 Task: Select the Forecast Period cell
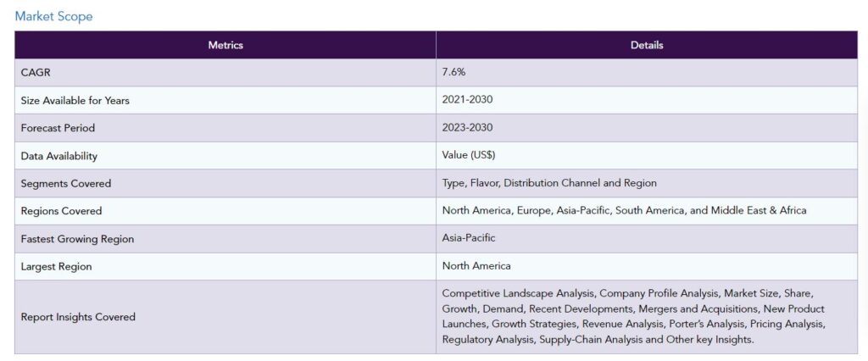click(x=225, y=128)
